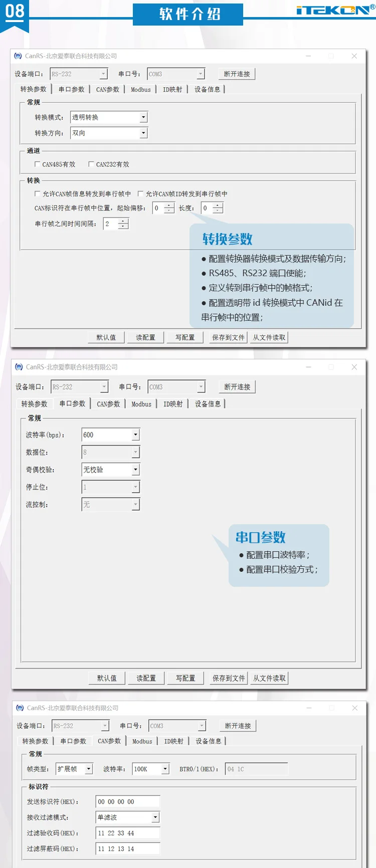Open the disabled 停止位 dropdown
Viewport: 376px width, 868px height.
111,487
